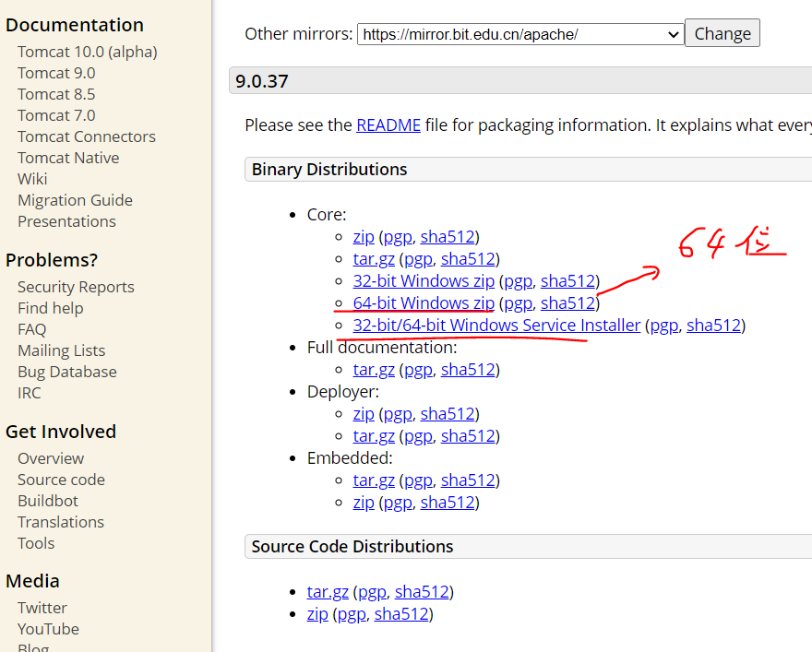Open the Other mirrors dropdown

tap(520, 34)
